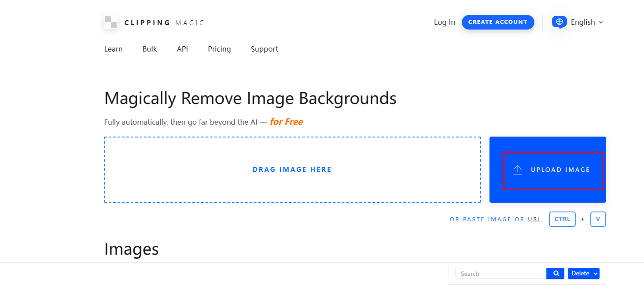Click the upload arrow icon

[x=518, y=170]
